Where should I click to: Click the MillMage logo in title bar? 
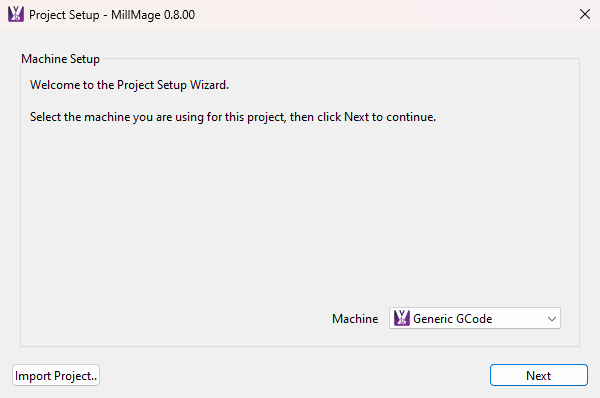16,14
